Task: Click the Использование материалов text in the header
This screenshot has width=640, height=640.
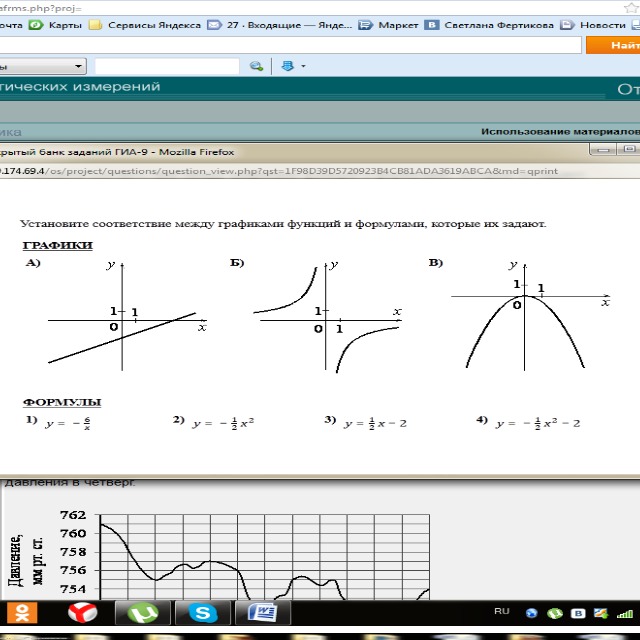Action: click(560, 132)
